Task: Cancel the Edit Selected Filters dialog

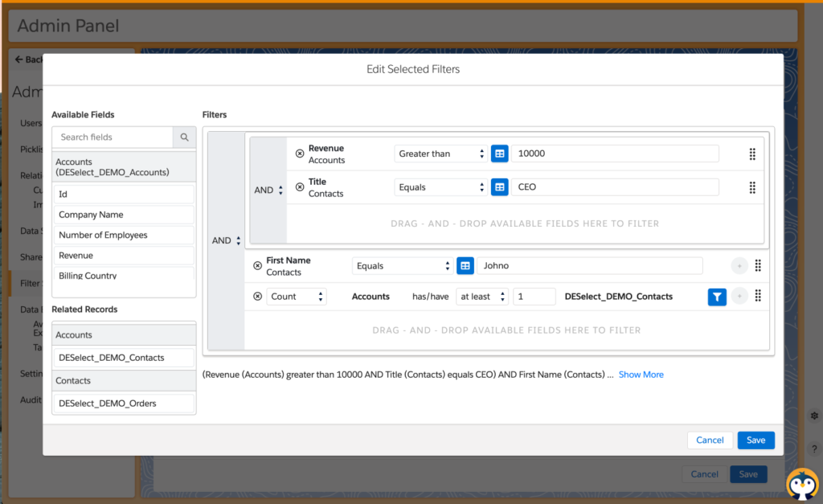Action: coord(710,440)
